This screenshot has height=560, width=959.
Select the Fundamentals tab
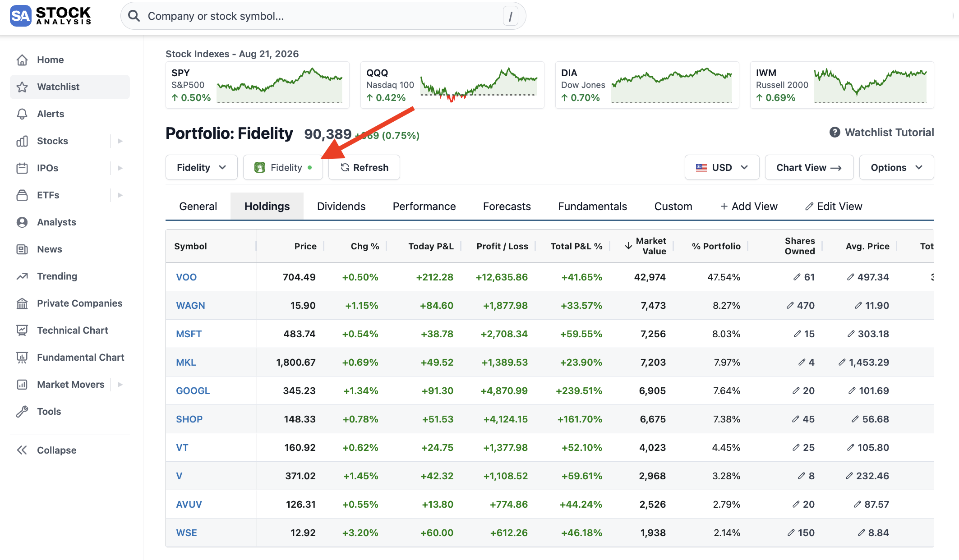coord(592,206)
